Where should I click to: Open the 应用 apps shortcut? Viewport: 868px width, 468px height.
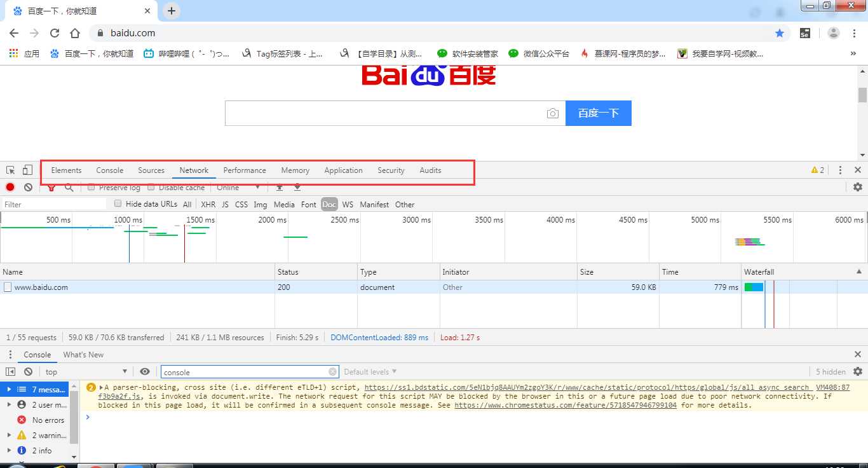[24, 54]
